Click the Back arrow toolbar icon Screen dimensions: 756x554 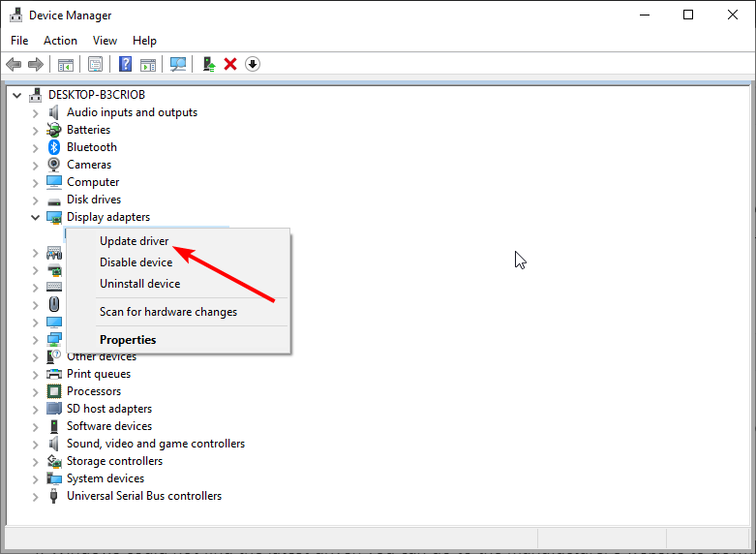tap(14, 64)
